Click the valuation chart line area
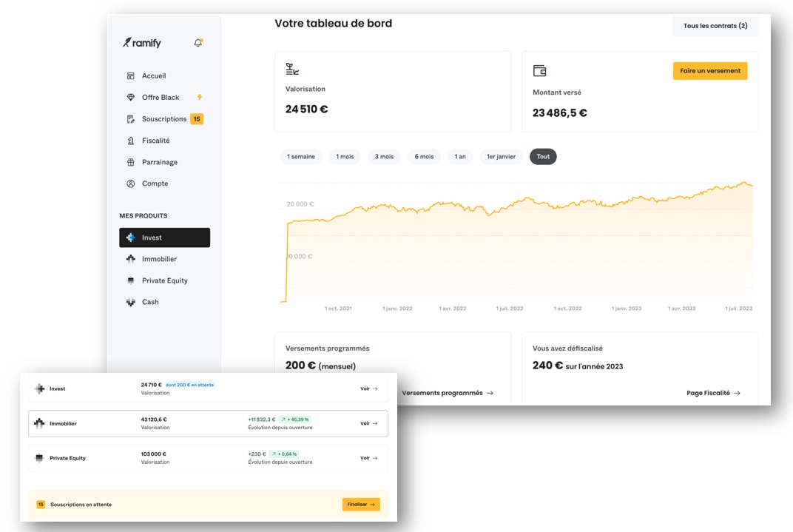793x532 pixels. click(x=516, y=243)
